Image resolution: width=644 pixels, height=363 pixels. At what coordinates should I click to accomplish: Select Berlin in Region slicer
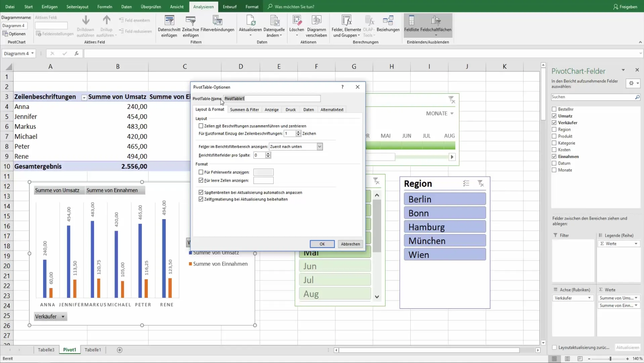[445, 199]
